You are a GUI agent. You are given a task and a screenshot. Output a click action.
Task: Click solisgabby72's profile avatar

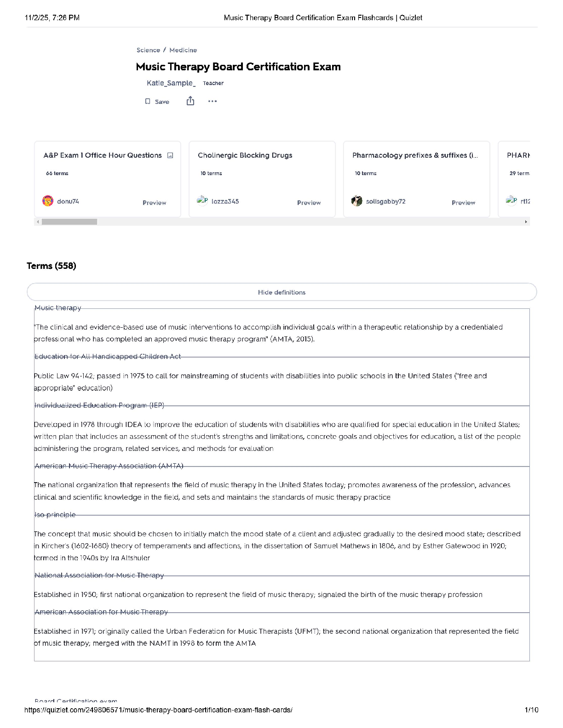(x=356, y=201)
